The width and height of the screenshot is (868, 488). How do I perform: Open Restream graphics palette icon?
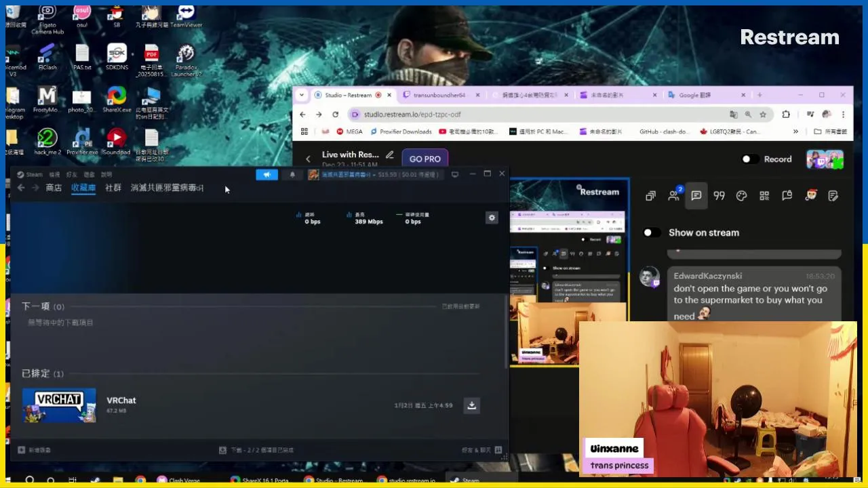point(741,196)
